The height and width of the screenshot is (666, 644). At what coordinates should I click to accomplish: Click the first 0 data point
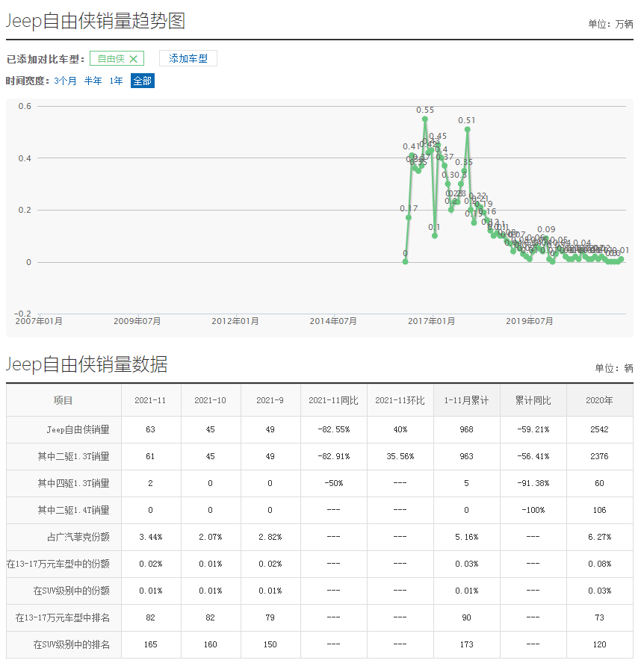[x=405, y=261]
